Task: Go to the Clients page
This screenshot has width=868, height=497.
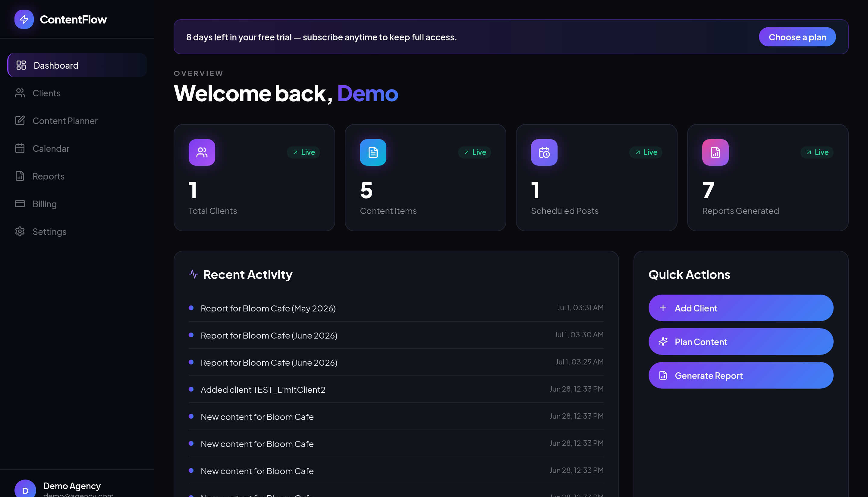Action: pos(77,93)
